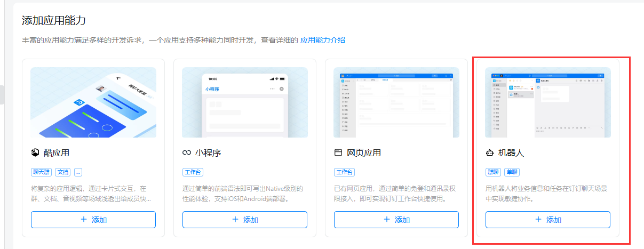Select the 文档 tag on 酷应用
644x249 pixels.
[63, 172]
